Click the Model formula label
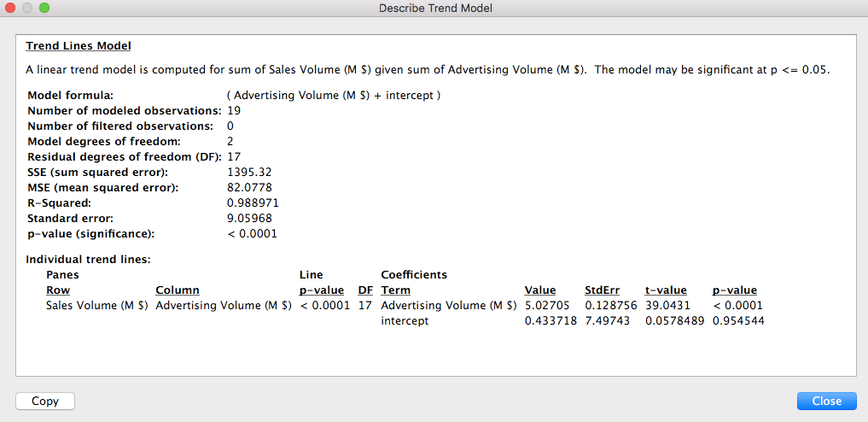 coord(70,96)
